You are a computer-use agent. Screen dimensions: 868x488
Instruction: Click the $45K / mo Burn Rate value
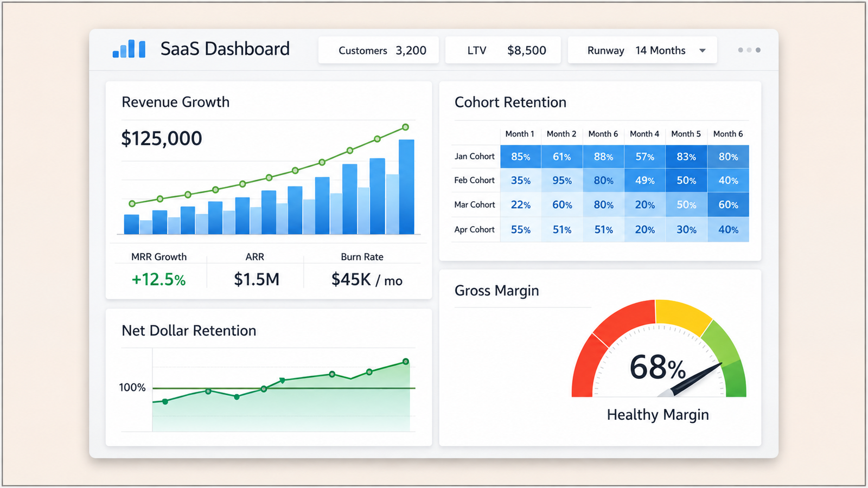[367, 280]
